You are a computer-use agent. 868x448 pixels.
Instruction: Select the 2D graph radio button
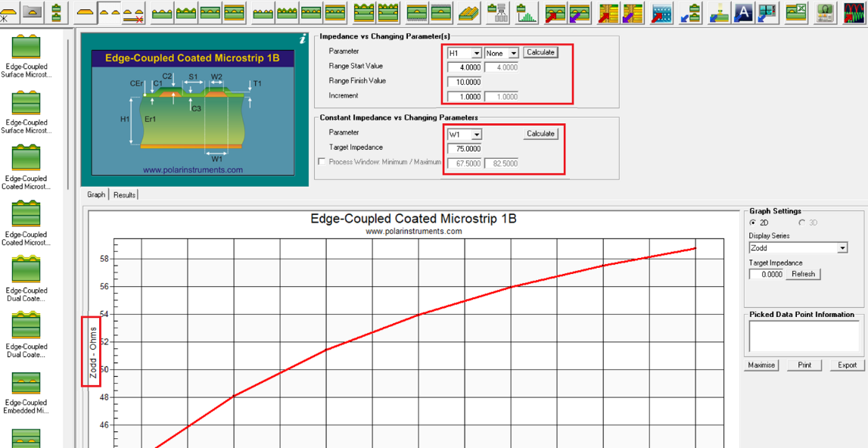[x=752, y=222]
